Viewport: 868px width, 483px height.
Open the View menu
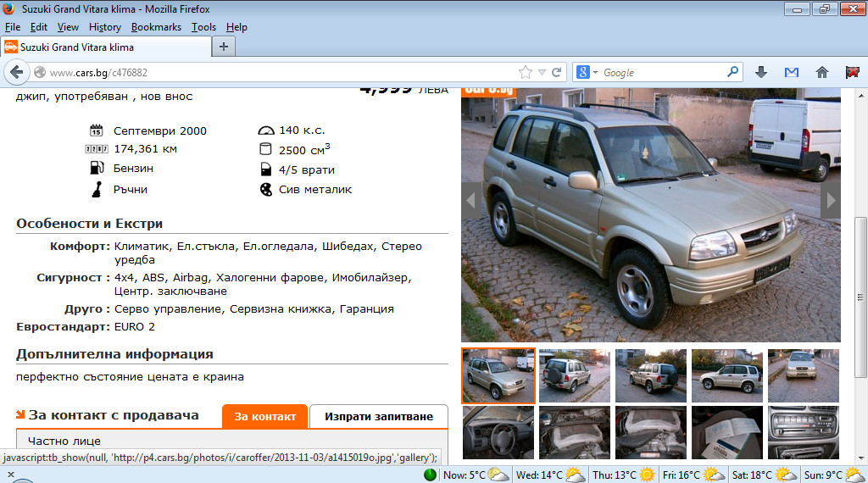click(x=68, y=27)
